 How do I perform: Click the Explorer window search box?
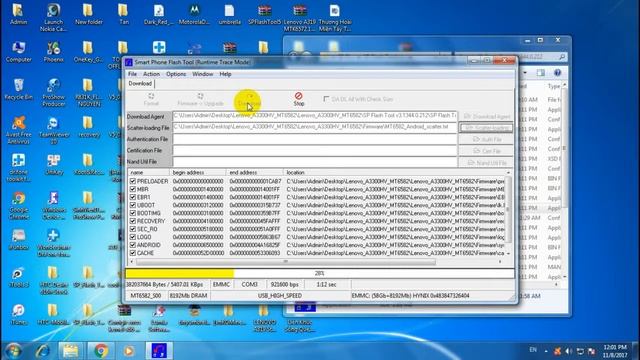pos(511,57)
